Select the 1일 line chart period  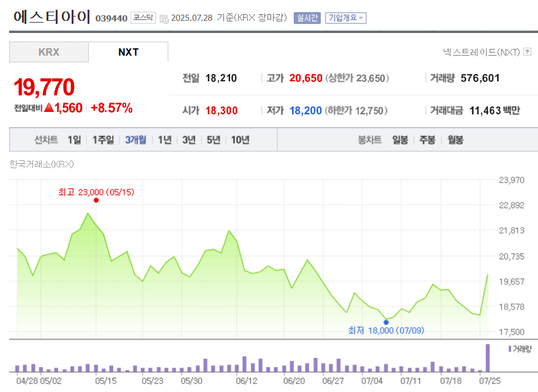click(74, 140)
